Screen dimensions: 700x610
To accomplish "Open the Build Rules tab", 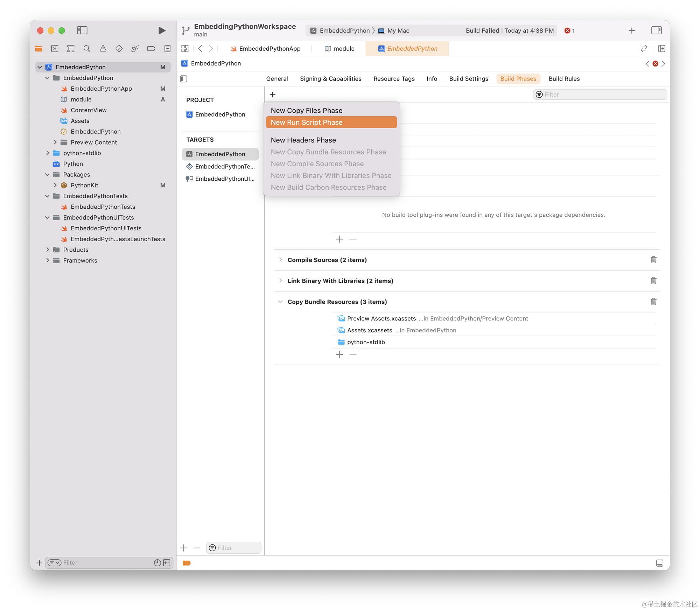I will click(564, 79).
